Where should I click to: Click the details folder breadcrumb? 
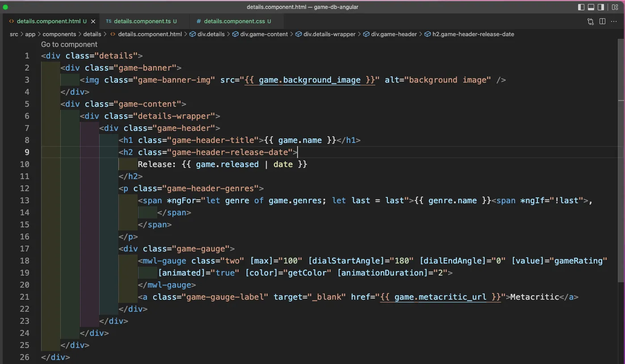tap(92, 34)
